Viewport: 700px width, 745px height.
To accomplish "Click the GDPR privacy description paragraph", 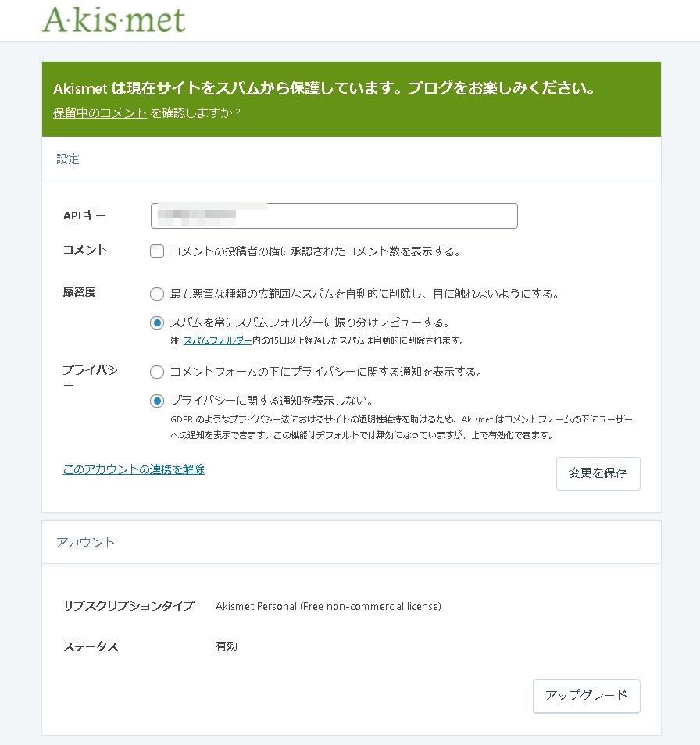I will pyautogui.click(x=401, y=427).
